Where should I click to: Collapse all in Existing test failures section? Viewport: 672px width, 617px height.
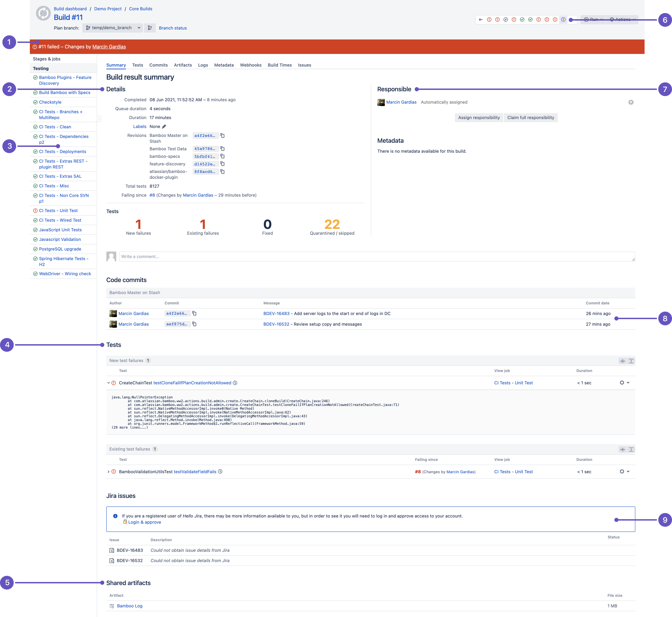coord(623,450)
